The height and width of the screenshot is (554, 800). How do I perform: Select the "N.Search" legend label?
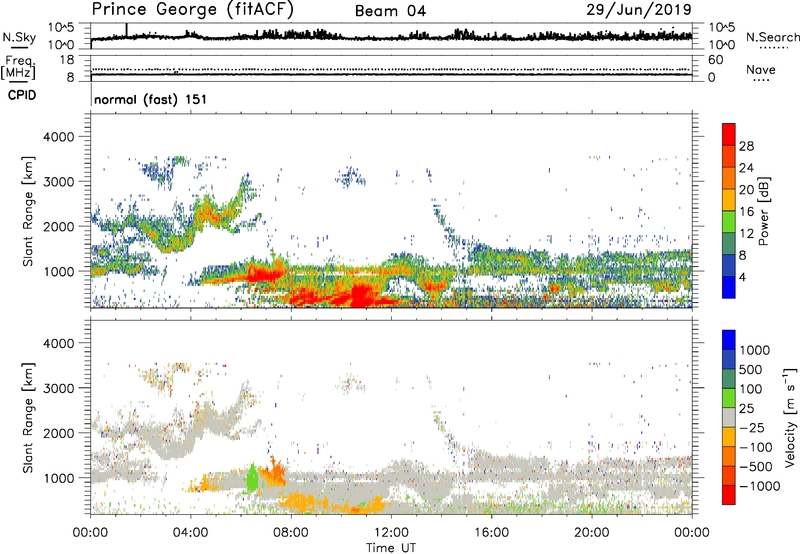pos(772,37)
